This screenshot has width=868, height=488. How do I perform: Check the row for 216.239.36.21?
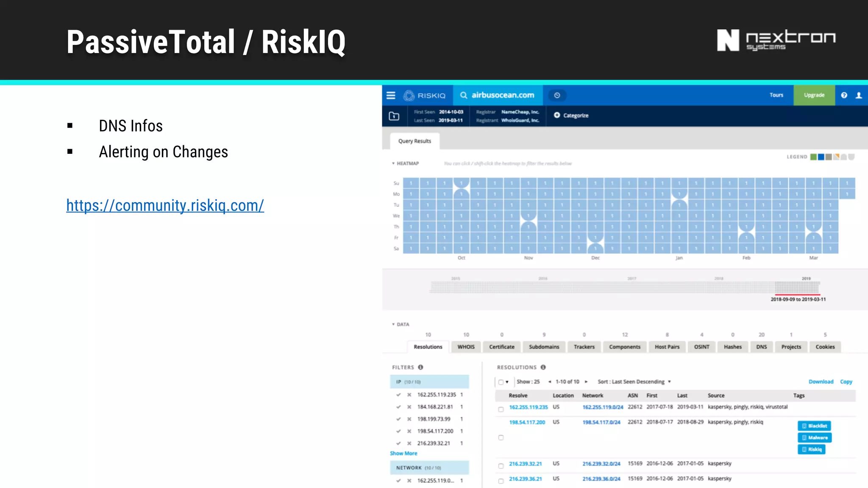point(501,481)
